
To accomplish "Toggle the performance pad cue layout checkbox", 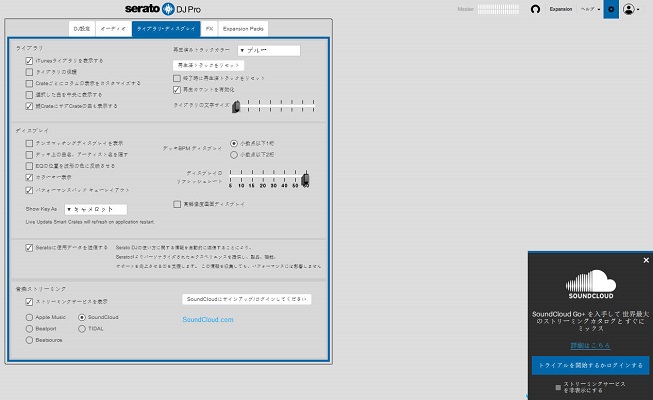I will pos(29,190).
